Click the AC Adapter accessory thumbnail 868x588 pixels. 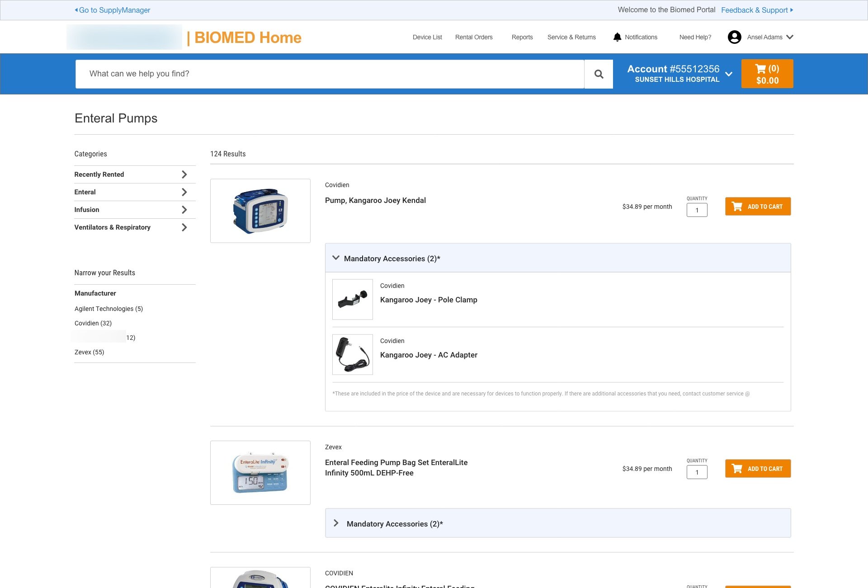click(x=353, y=354)
